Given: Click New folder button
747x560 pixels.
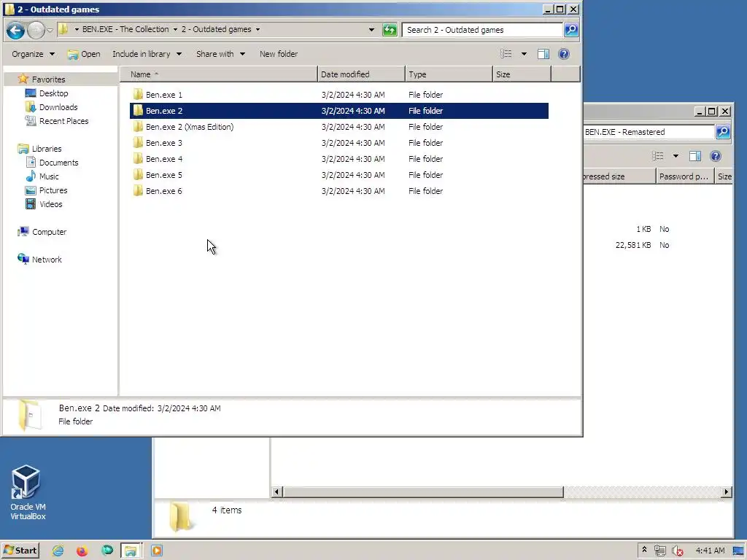Looking at the screenshot, I should pos(279,54).
